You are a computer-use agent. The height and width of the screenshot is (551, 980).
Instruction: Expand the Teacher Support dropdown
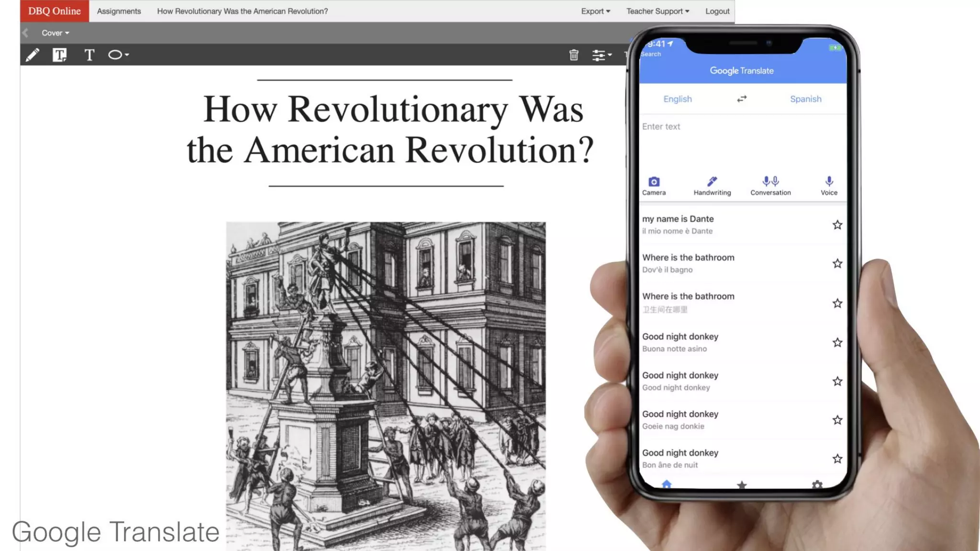click(657, 11)
